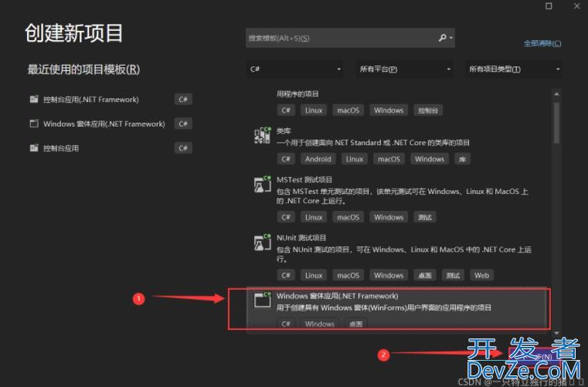This screenshot has height=387, width=588.
Task: Click the 控制台应用(.NET Framework) console icon
Action: (34, 99)
